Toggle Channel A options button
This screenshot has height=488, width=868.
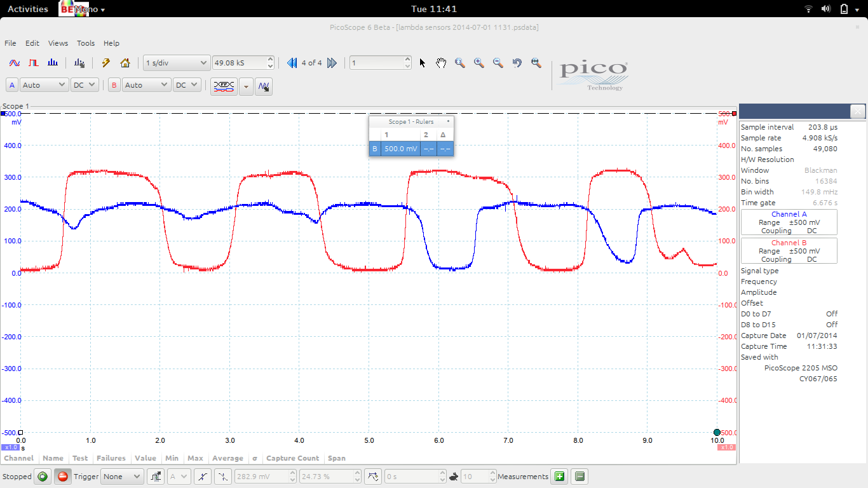12,85
